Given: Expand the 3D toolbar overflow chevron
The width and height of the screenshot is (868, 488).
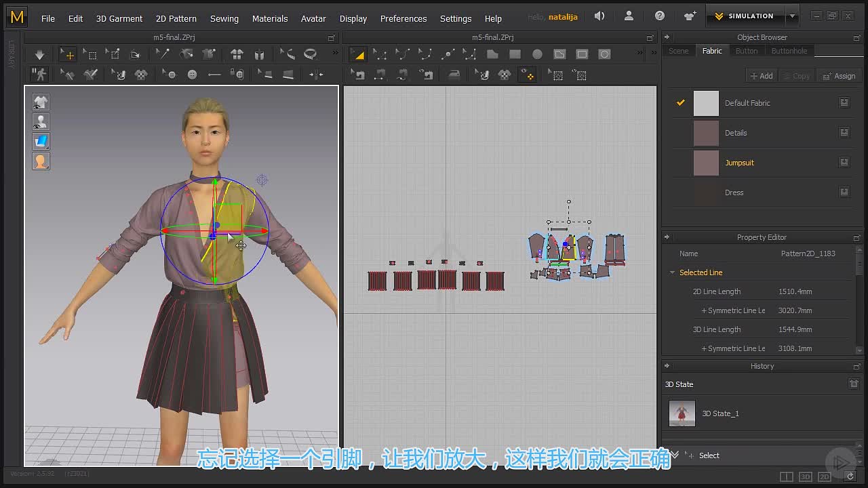Looking at the screenshot, I should [334, 54].
